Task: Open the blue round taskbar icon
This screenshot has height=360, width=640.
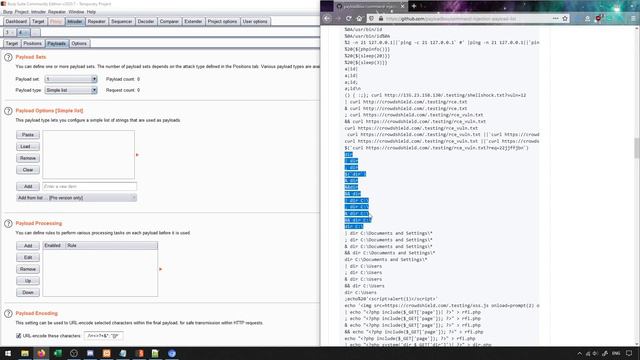Action: click(x=172, y=353)
